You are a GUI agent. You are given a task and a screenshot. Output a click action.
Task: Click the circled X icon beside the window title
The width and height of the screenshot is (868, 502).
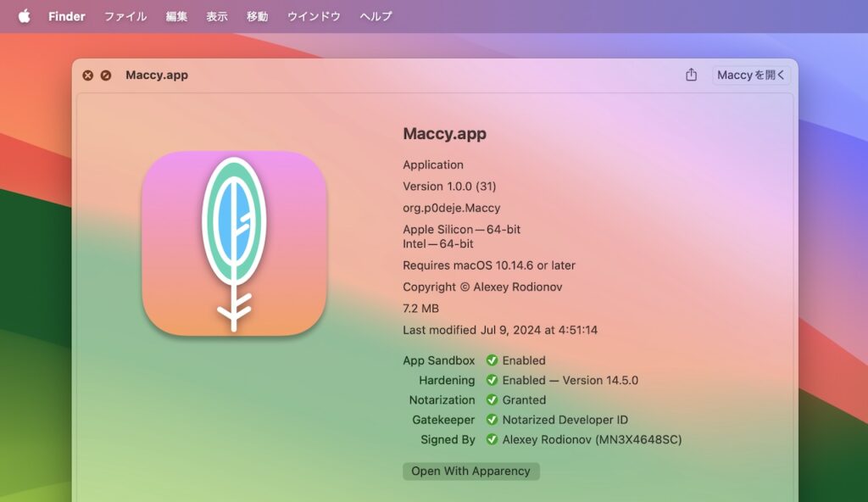click(87, 75)
